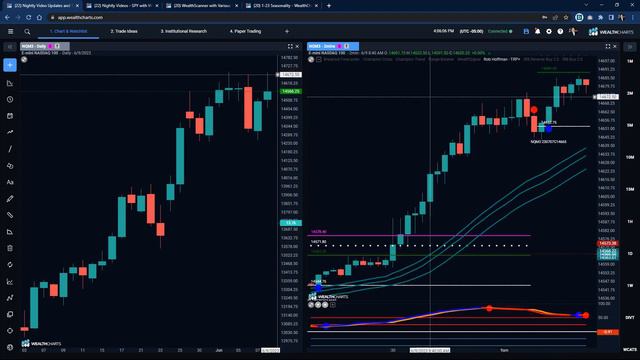Open the settings gear in top bar
The width and height of the screenshot is (640, 360).
click(549, 31)
